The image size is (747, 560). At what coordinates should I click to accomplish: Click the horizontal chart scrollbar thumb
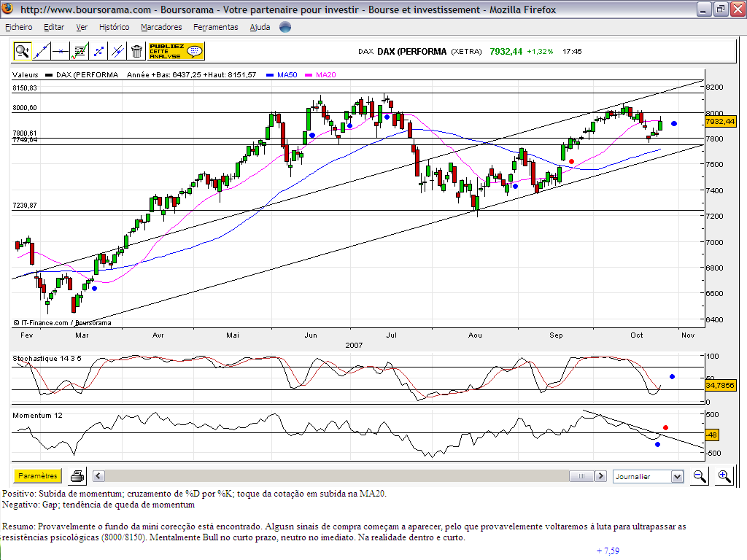point(581,475)
